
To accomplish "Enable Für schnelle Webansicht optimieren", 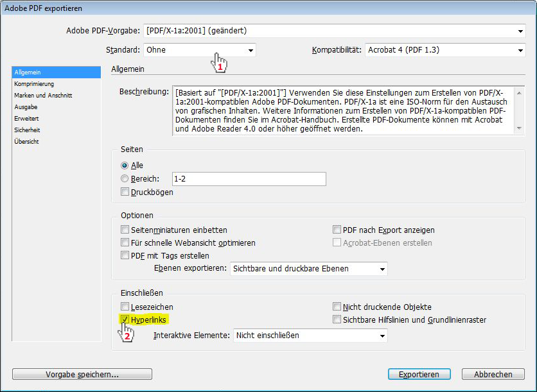I will [x=125, y=243].
